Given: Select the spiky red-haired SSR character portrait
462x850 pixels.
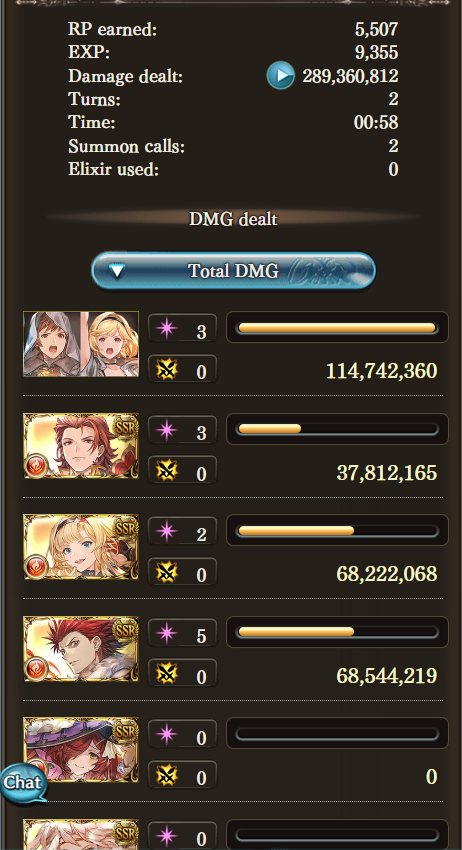Looking at the screenshot, I should 81,648.
